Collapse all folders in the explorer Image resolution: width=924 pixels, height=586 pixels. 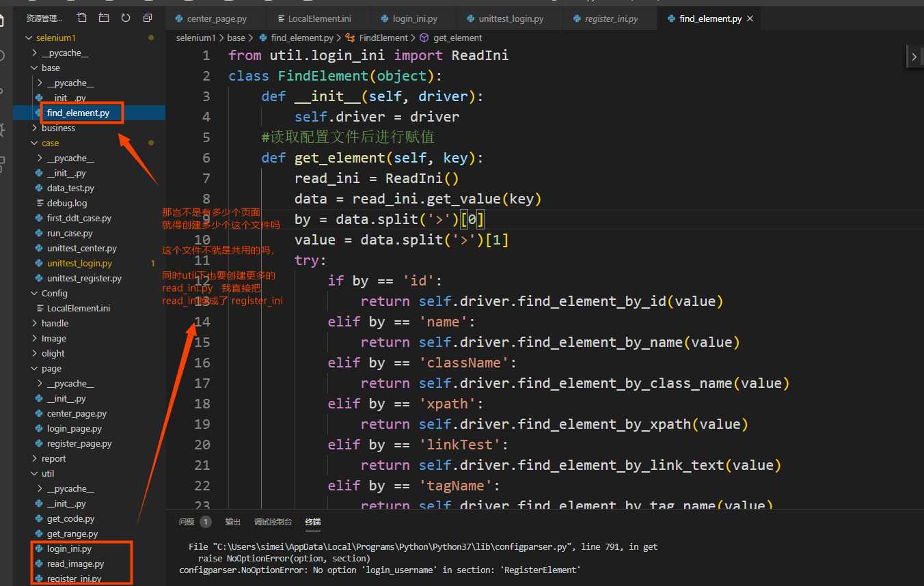[148, 18]
